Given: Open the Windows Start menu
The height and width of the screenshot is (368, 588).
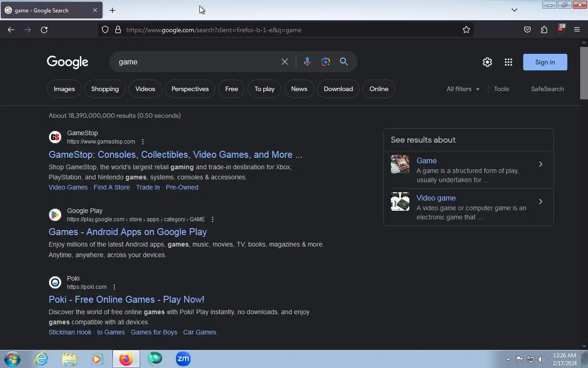Looking at the screenshot, I should 12,359.
